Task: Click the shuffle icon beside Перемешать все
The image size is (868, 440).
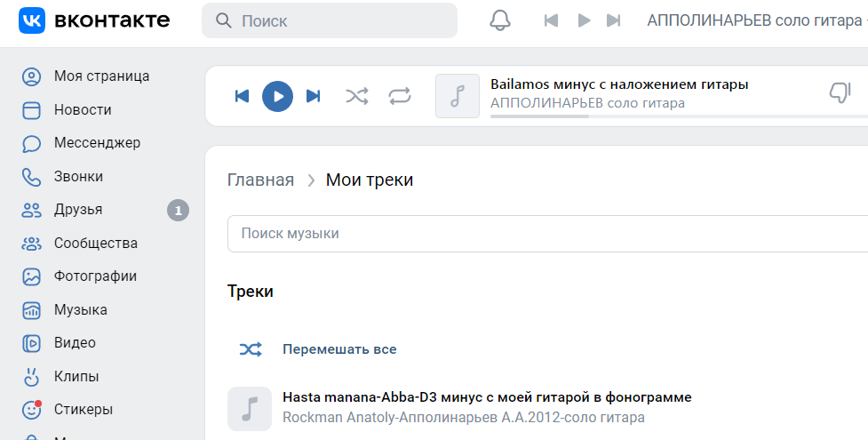Action: coord(251,349)
